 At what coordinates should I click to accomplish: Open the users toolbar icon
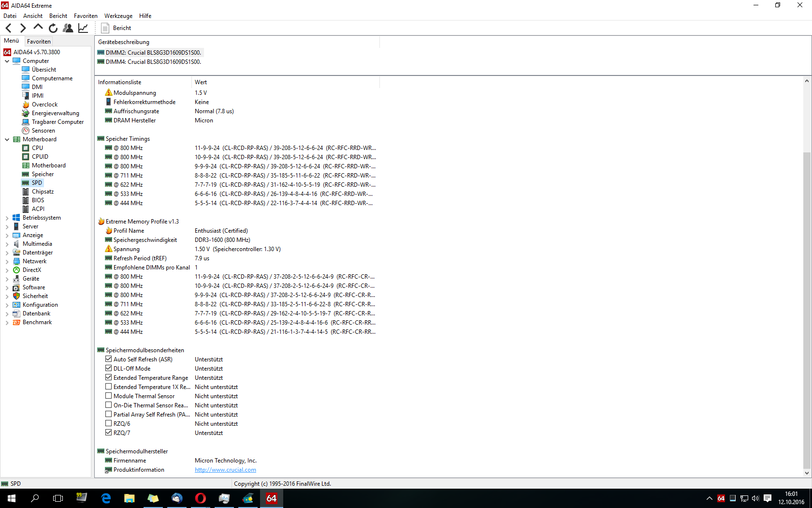coord(68,28)
